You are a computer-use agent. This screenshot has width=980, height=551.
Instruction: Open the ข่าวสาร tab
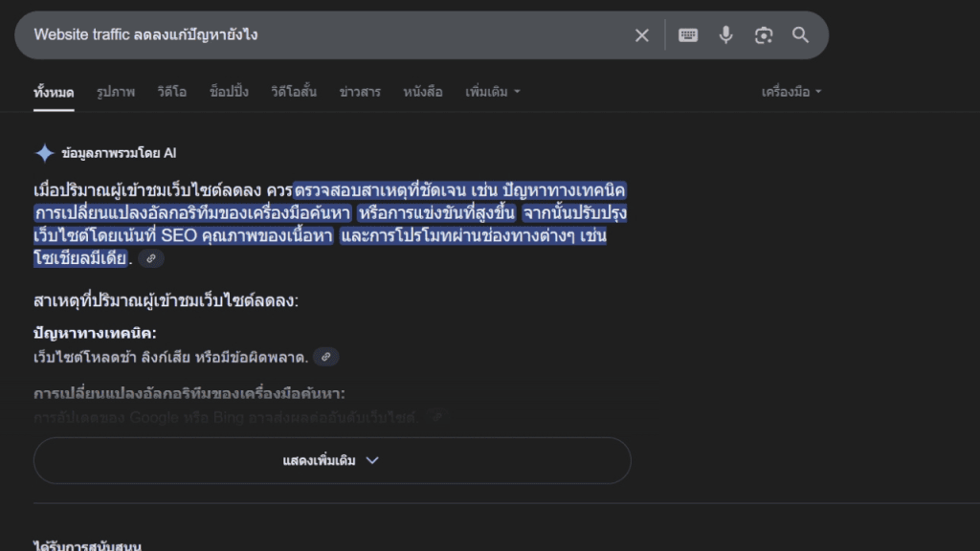[x=359, y=91]
